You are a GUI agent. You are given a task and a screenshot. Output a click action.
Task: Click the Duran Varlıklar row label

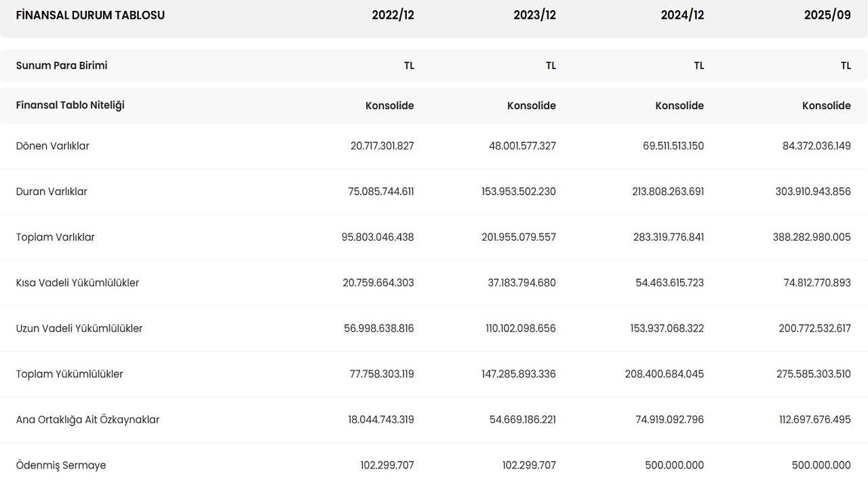click(x=52, y=192)
